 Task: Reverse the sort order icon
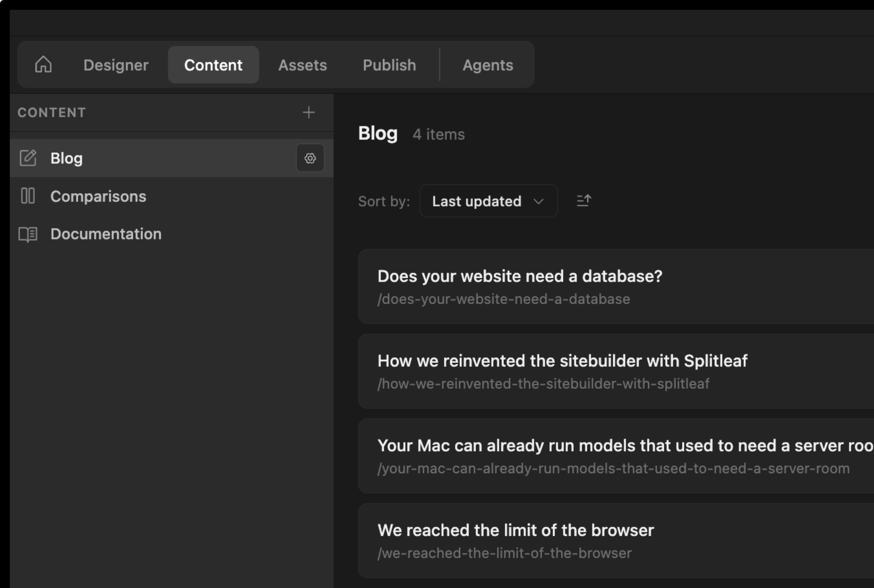click(584, 201)
